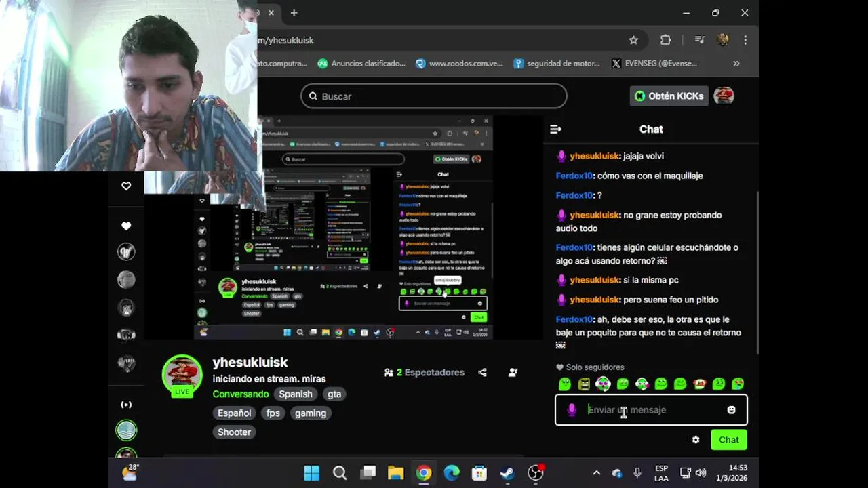Image resolution: width=868 pixels, height=488 pixels.
Task: Click the spectators people icon
Action: click(389, 373)
